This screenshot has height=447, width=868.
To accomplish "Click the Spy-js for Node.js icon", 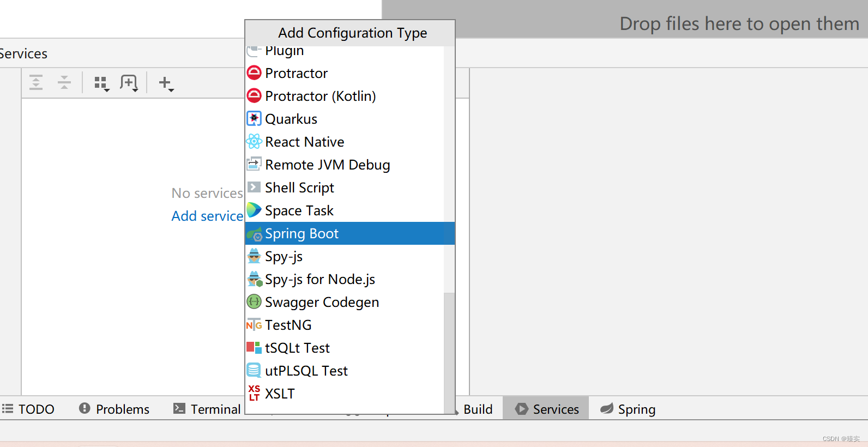I will click(x=255, y=279).
